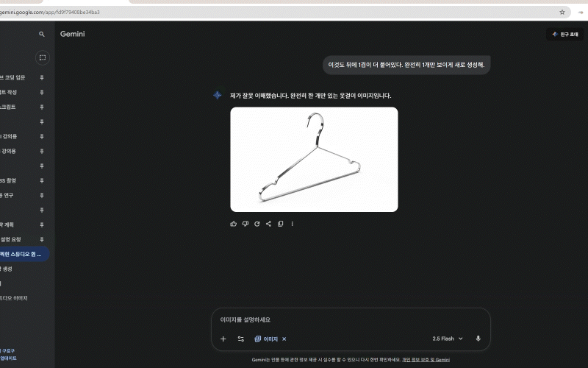
Task: Remove the 이미지 tool chip with X
Action: tap(284, 339)
